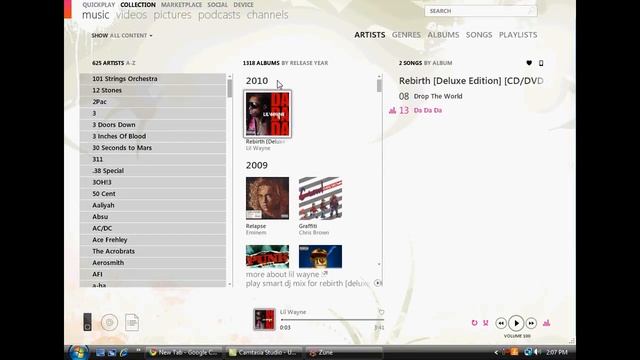Change song sorting By Album
Image resolution: width=640 pixels, height=360 pixels.
438,63
